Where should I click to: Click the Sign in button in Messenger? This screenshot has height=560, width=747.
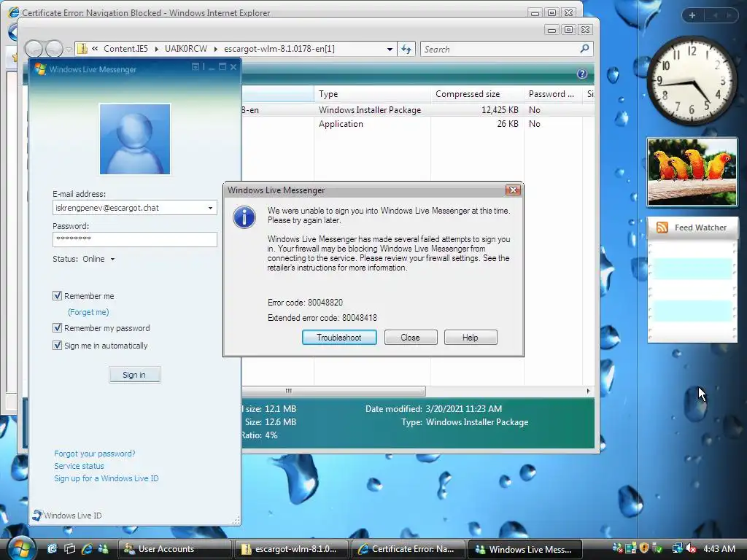coord(134,375)
